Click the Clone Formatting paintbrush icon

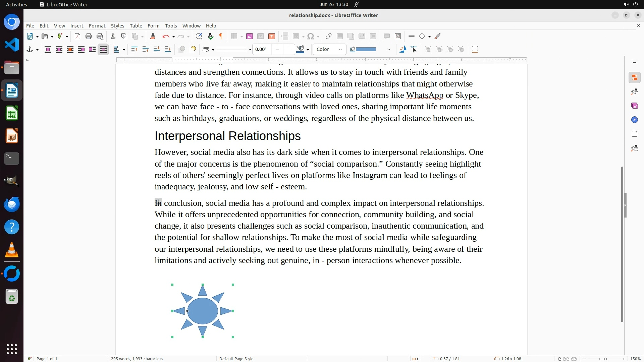tap(153, 37)
